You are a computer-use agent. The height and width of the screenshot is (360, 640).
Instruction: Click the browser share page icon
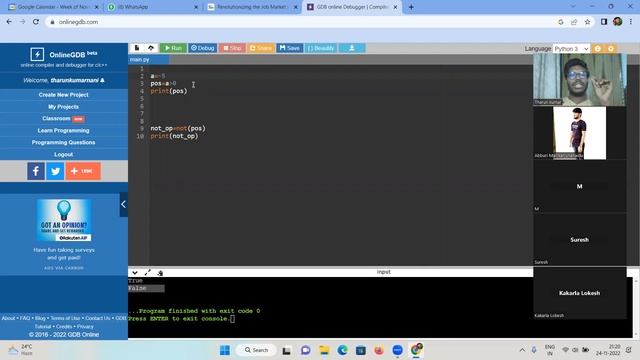click(x=574, y=22)
